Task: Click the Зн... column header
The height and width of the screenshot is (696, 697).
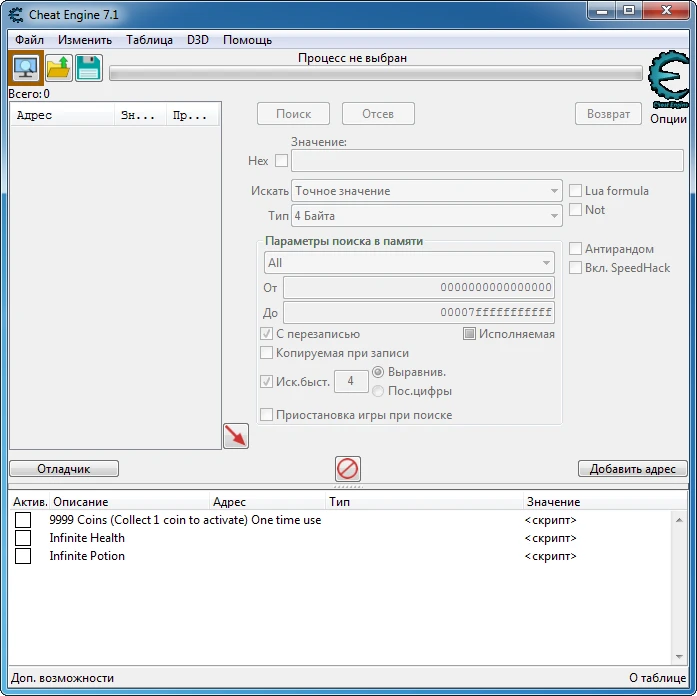Action: 140,115
